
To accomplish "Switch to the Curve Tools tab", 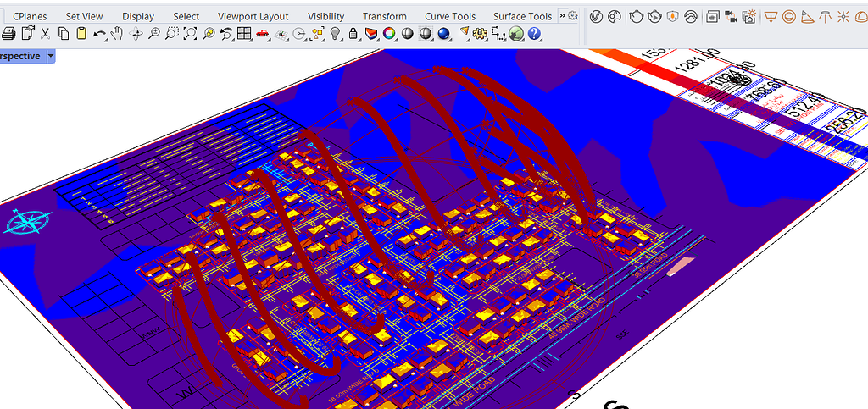I will click(450, 16).
